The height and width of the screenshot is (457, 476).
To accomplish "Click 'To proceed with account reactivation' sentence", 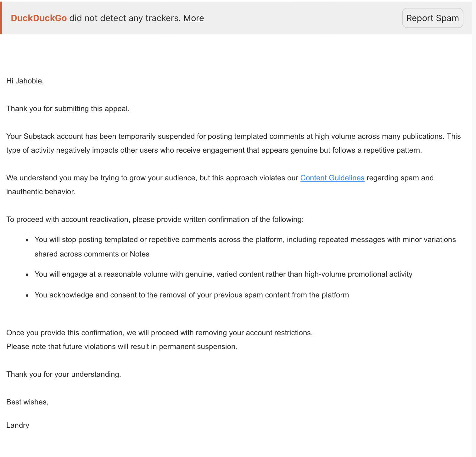I will click(155, 219).
